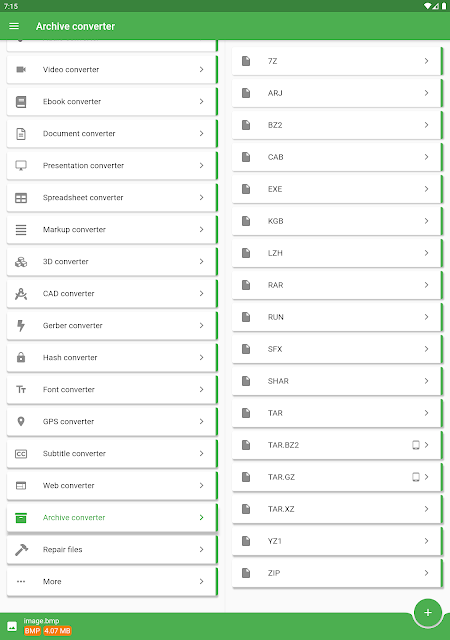This screenshot has height=640, width=450.
Task: Tap the Repair files hammer icon
Action: point(21,549)
